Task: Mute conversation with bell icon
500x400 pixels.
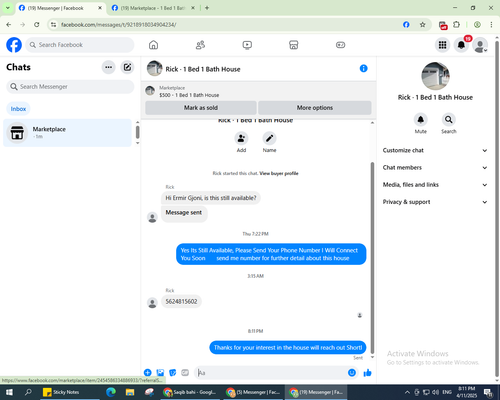Action: 421,120
